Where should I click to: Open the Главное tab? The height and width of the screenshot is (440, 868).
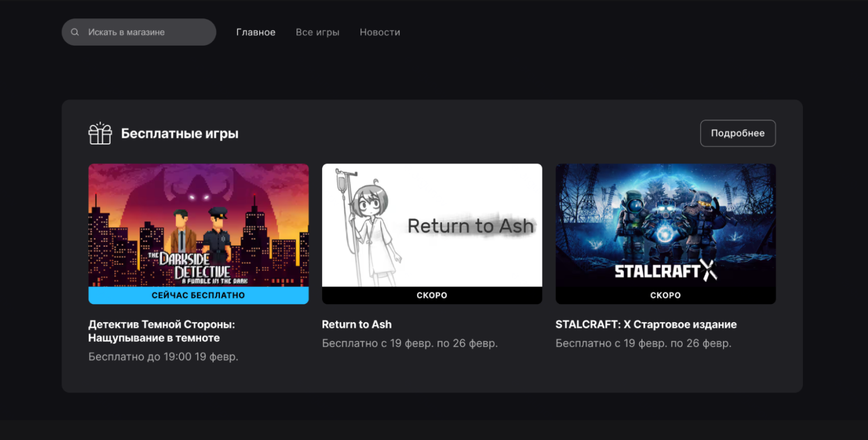(256, 32)
